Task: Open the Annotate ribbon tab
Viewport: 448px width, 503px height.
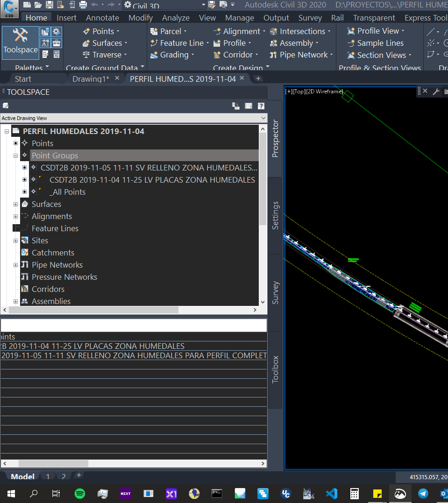Action: [x=102, y=17]
